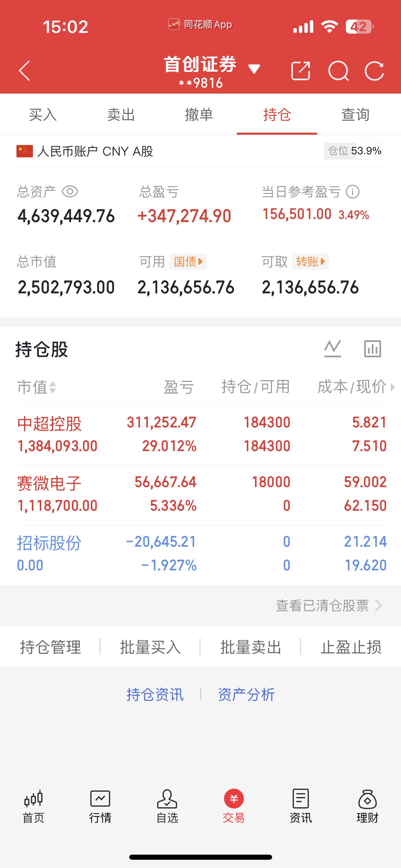This screenshot has height=868, width=401.
Task: Tap the China flag icon by 人民币账户
Action: 25,151
